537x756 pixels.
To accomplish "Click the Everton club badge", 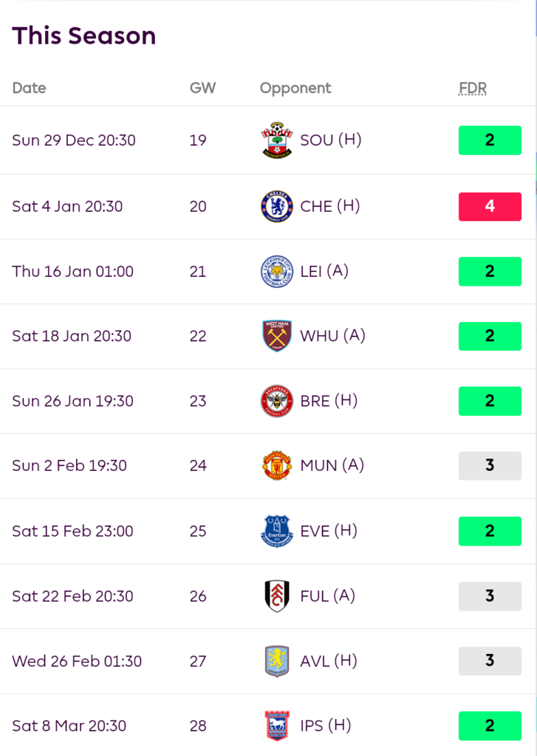I will tap(276, 531).
